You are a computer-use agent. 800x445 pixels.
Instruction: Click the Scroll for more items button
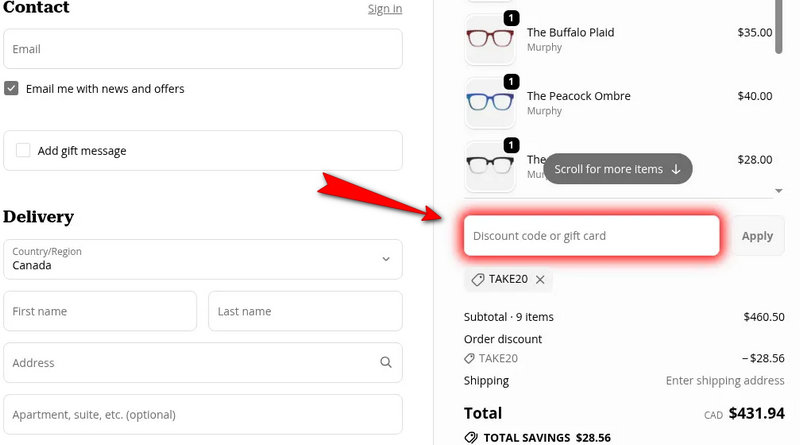[x=617, y=169]
